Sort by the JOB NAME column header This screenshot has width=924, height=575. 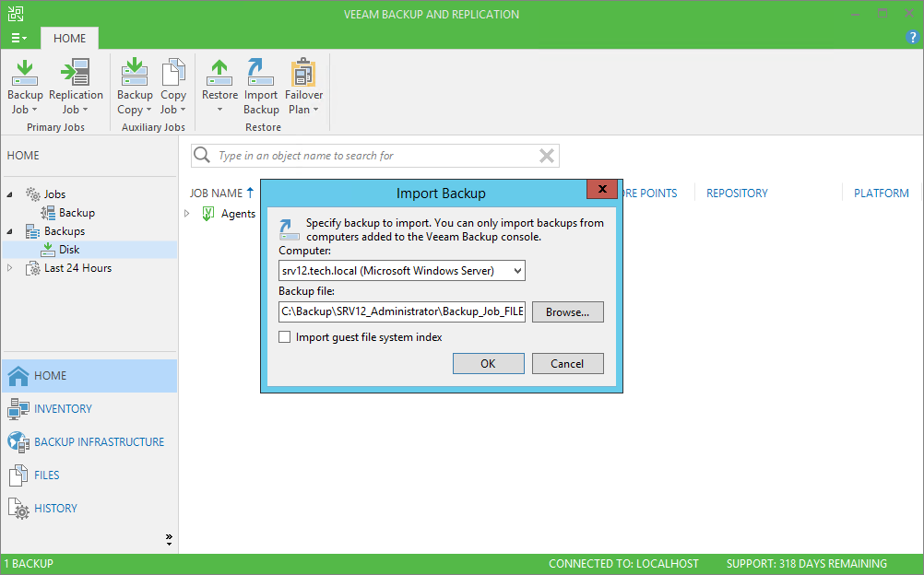[216, 194]
